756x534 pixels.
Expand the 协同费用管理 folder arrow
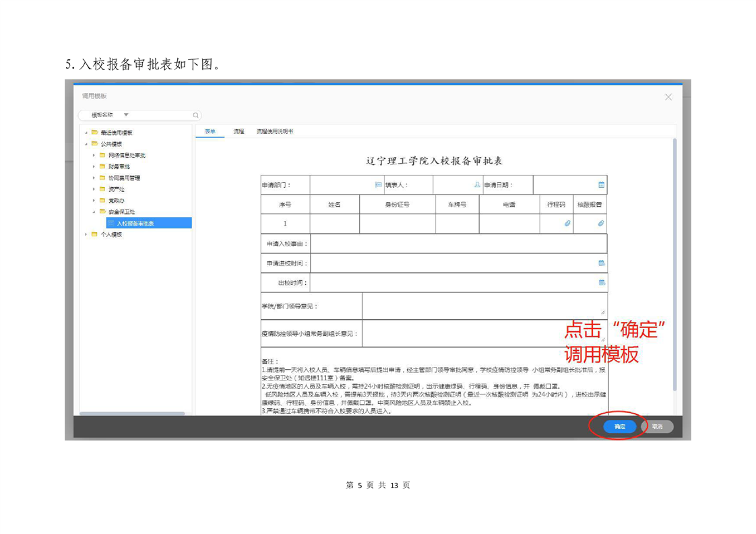tap(94, 178)
